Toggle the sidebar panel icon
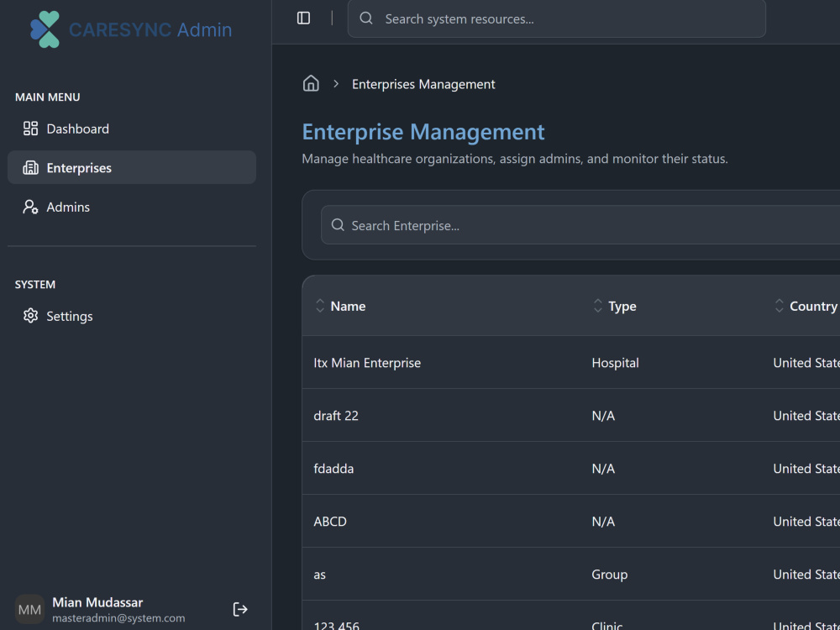 pos(303,18)
